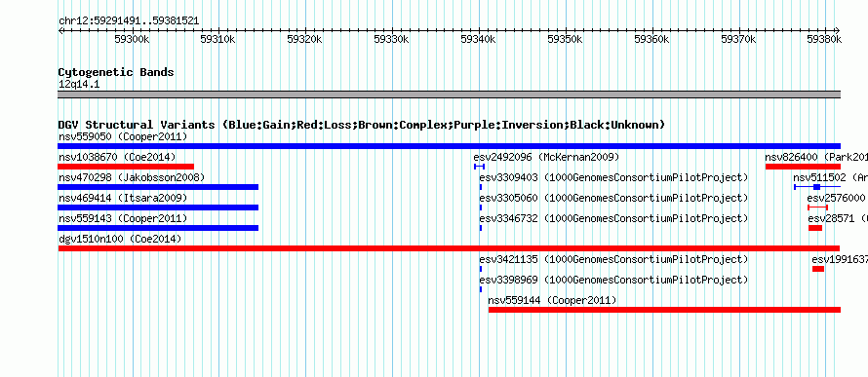Click the nsv559050 (Cooper2011) blue gain bar
The height and width of the screenshot is (377, 868).
(x=449, y=146)
